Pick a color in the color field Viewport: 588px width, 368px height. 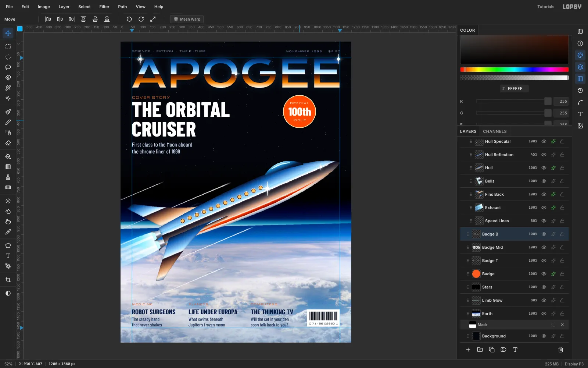[x=514, y=50]
